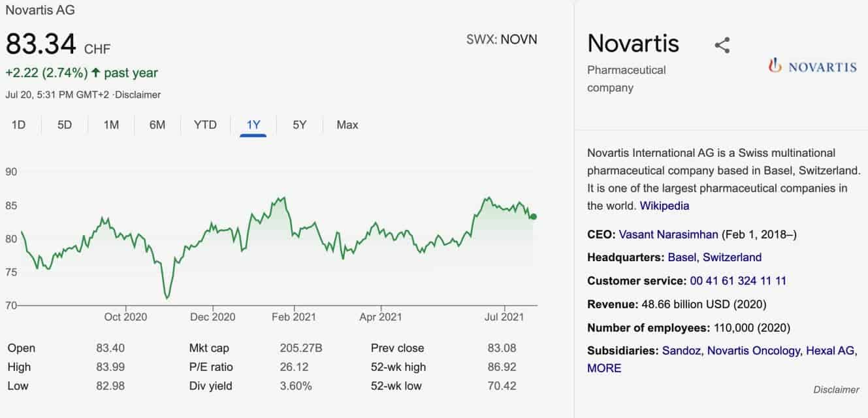This screenshot has width=868, height=418.
Task: Open the Disclaimer link under the price
Action: [x=138, y=95]
